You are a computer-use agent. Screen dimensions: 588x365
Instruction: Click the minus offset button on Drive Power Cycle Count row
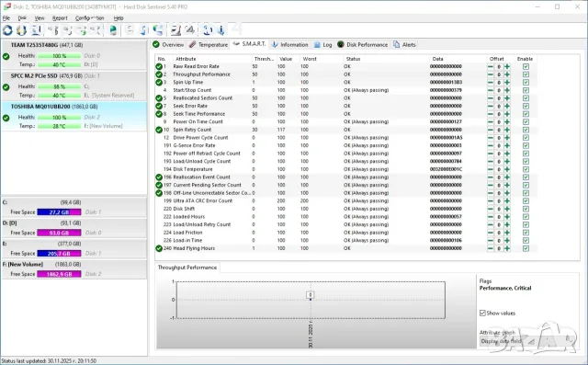coord(491,138)
